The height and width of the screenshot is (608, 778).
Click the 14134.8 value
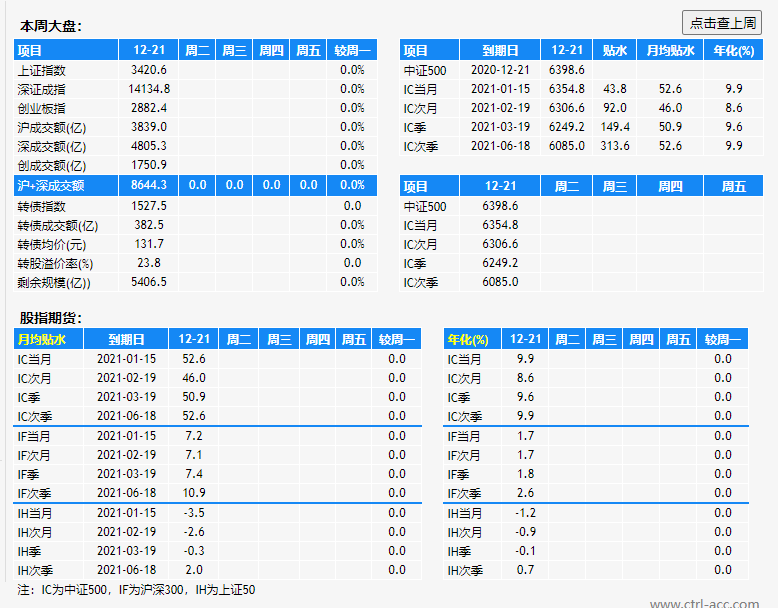coord(149,89)
